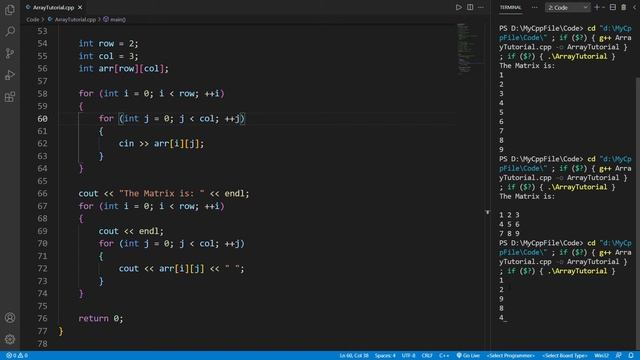
Task: Switch to the TERMINAL panel tab
Action: click(511, 7)
